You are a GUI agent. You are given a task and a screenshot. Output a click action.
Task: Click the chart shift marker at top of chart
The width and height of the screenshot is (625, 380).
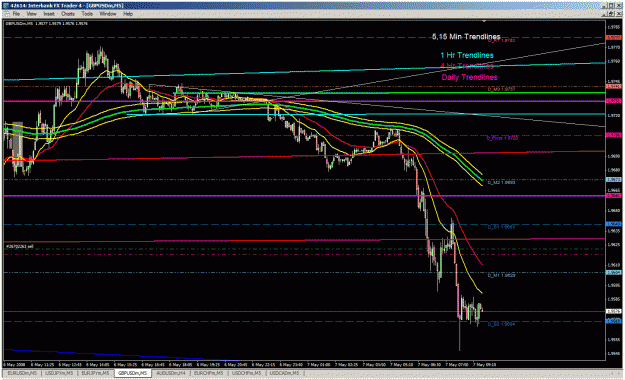click(484, 21)
